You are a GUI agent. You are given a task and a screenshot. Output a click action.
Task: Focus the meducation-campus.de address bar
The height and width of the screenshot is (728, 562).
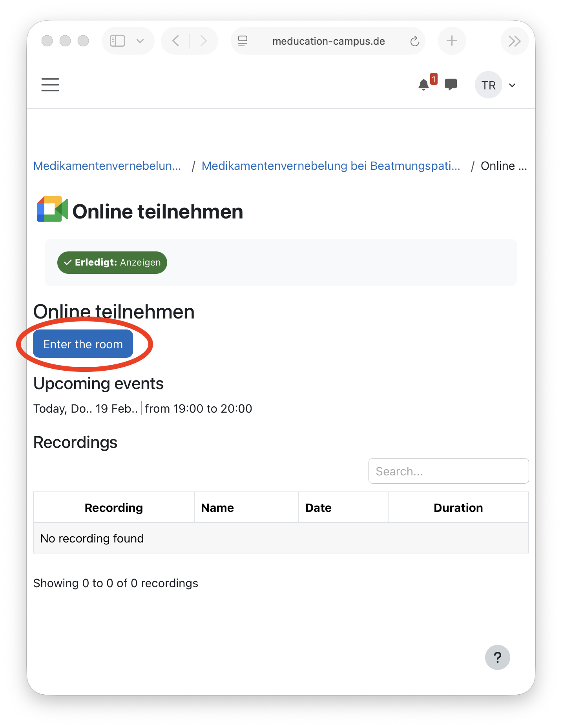(x=328, y=41)
